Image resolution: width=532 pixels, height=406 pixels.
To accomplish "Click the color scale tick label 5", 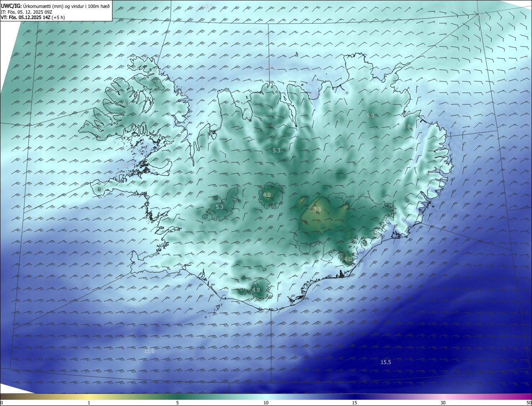I will 177,403.
